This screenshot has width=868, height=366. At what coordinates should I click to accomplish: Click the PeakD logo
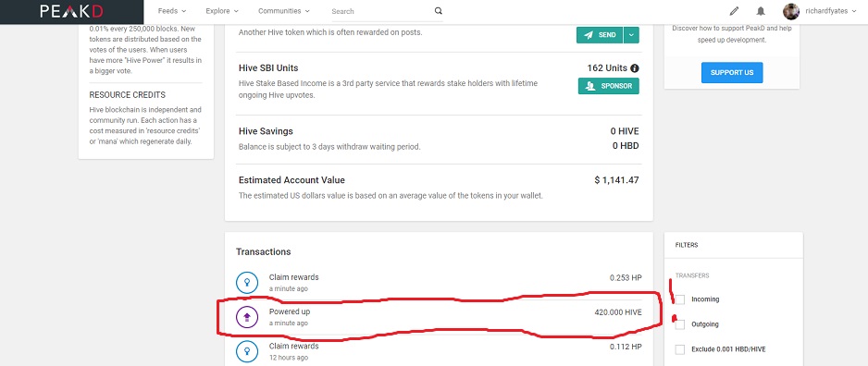[x=71, y=12]
